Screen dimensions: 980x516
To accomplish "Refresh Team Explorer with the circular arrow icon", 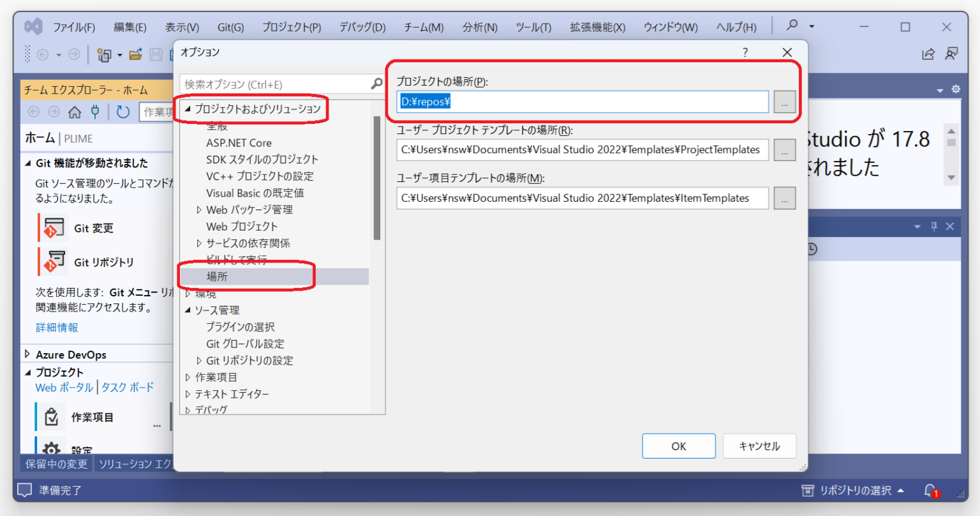I will [122, 111].
